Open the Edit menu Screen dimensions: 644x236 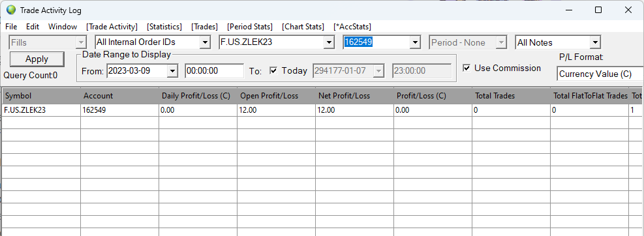[33, 27]
